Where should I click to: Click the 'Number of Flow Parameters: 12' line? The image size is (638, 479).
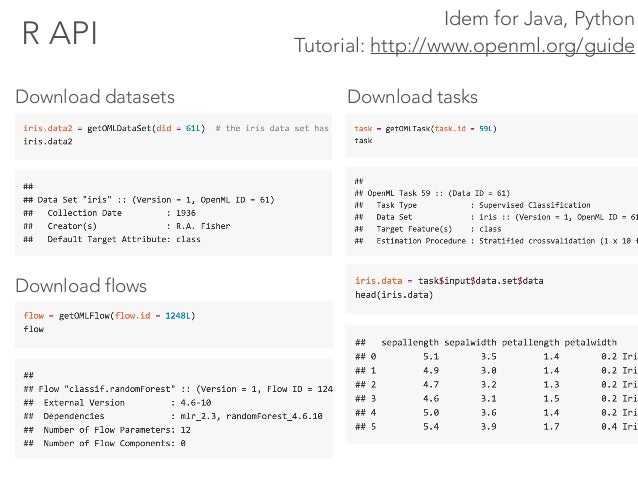click(x=107, y=430)
